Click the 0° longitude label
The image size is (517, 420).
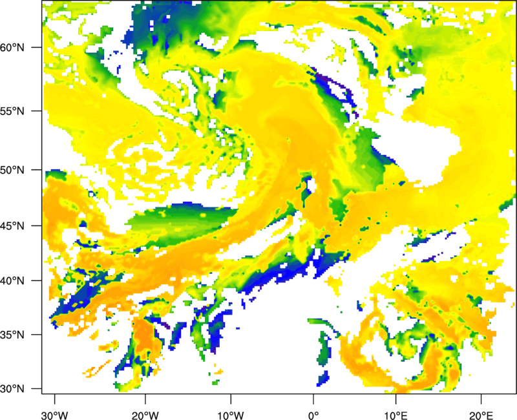coord(313,415)
